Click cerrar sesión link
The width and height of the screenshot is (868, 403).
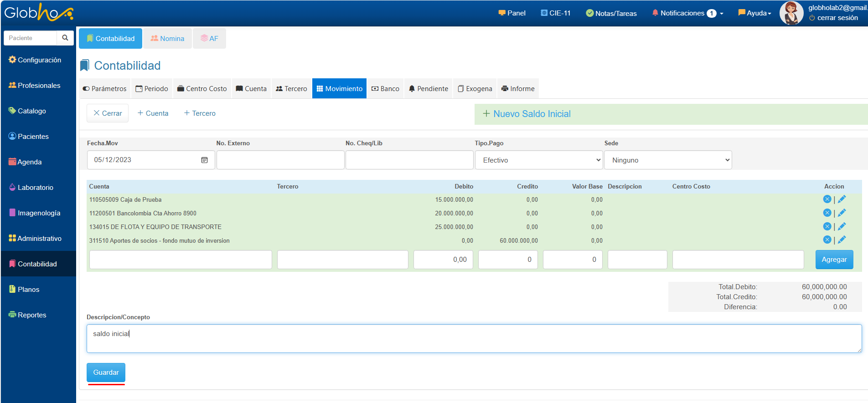coord(837,18)
